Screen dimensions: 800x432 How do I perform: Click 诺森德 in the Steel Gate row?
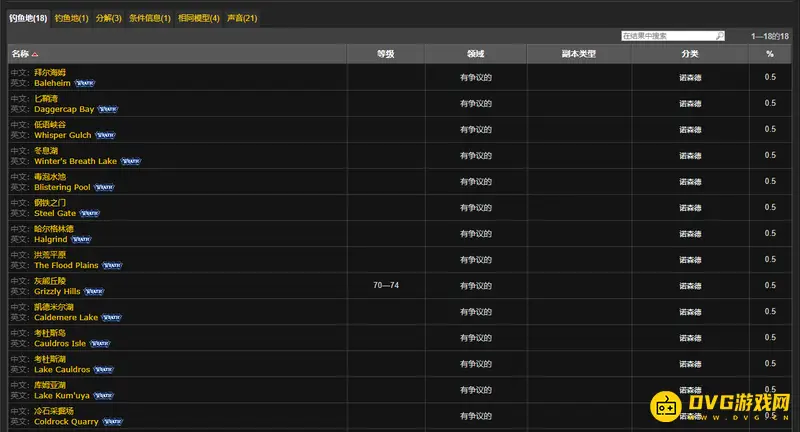690,208
